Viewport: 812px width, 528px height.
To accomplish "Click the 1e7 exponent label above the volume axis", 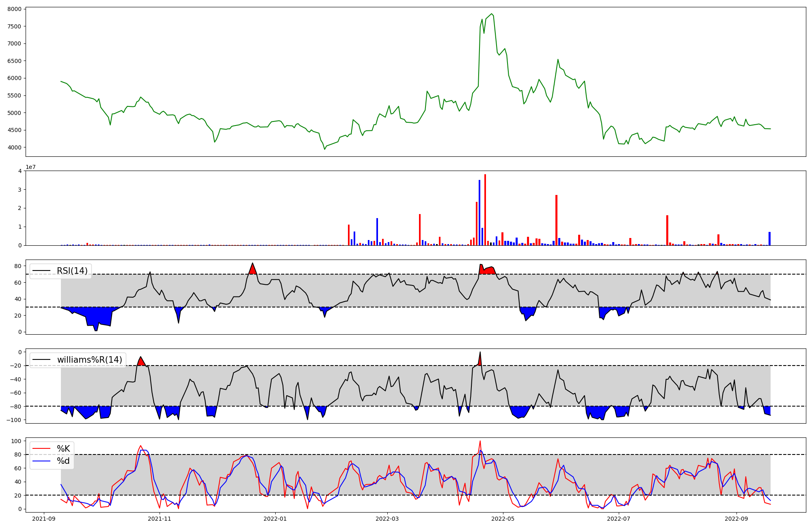I will [31, 167].
